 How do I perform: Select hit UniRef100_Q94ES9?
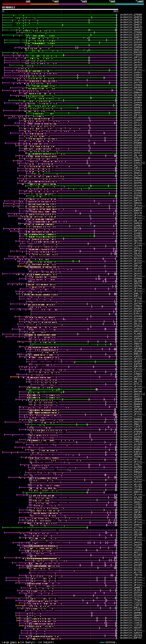point(131,20)
